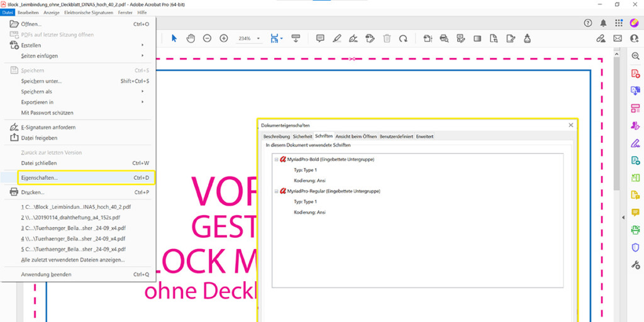Screen dimensions: 644x322
Task: Activate the Hand pan tool
Action: (x=191, y=38)
